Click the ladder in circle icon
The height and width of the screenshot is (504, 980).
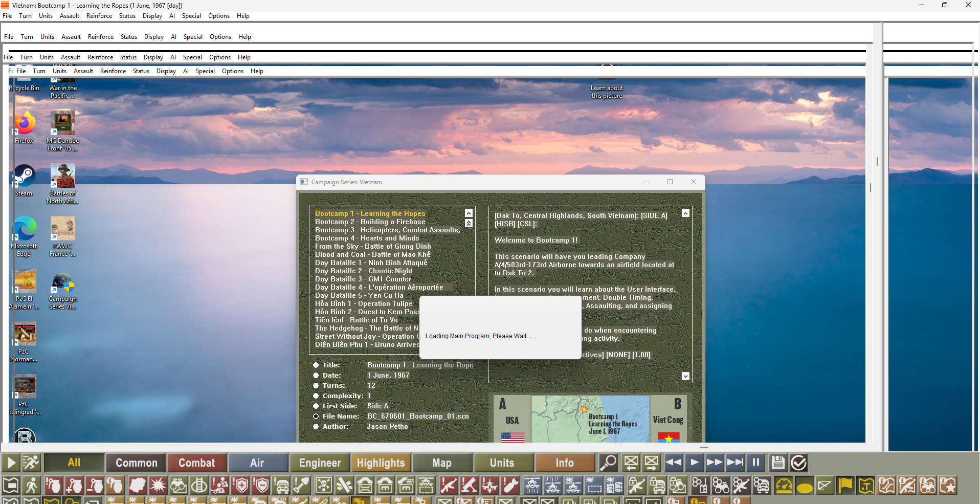[x=199, y=485]
